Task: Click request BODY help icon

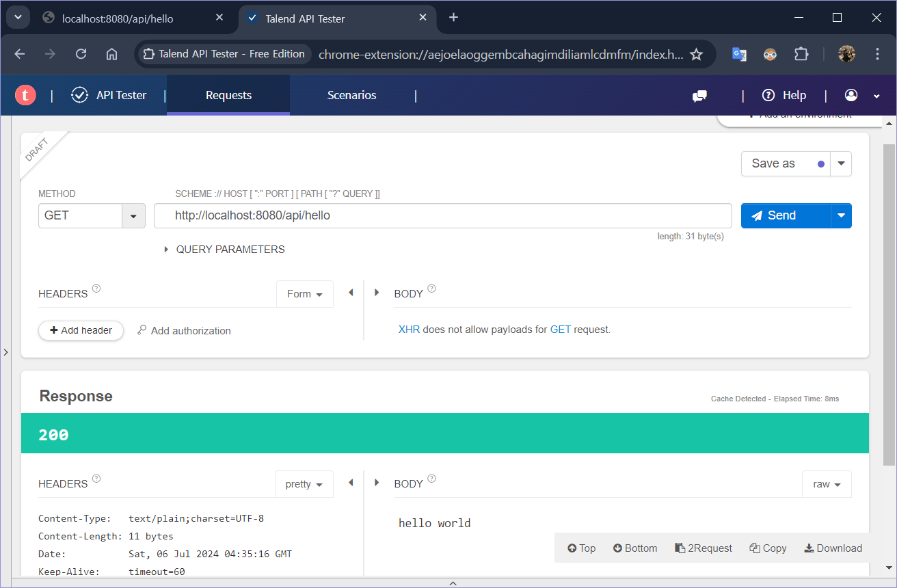Action: (431, 289)
